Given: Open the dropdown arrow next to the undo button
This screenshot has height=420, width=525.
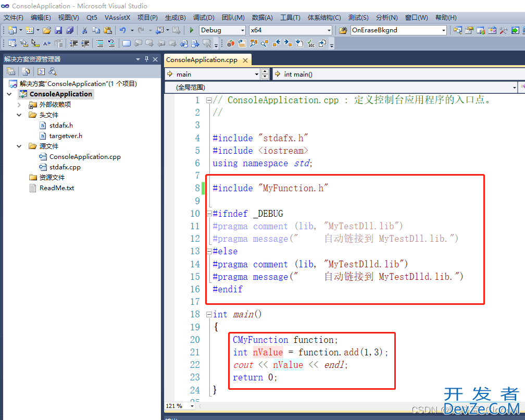Looking at the screenshot, I should click(132, 30).
